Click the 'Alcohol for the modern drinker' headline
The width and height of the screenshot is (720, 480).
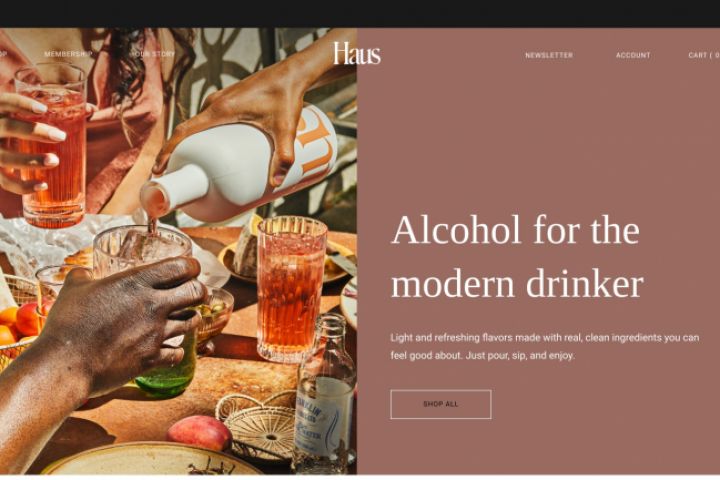tap(517, 256)
